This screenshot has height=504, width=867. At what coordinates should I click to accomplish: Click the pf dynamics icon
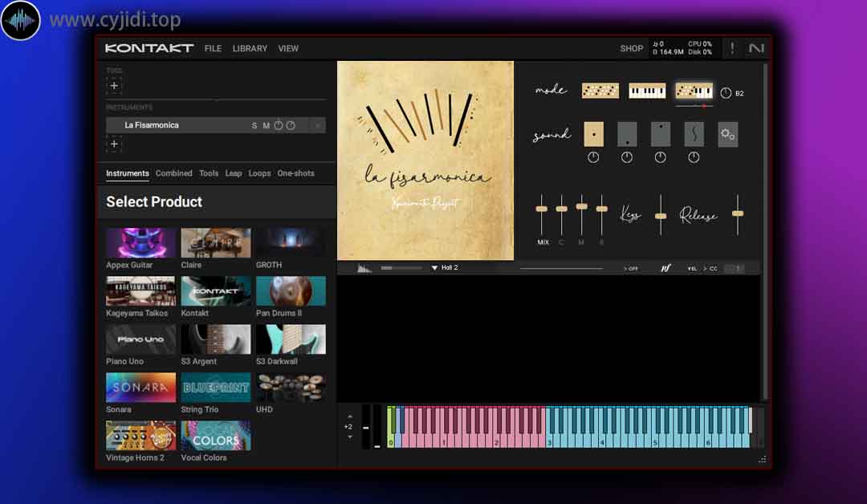click(x=666, y=268)
